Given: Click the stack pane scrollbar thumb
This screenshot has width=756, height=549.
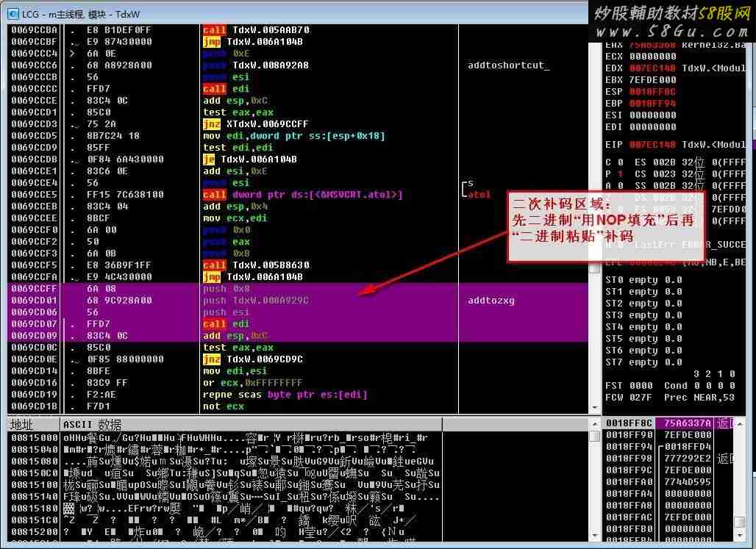Looking at the screenshot, I should (739, 522).
